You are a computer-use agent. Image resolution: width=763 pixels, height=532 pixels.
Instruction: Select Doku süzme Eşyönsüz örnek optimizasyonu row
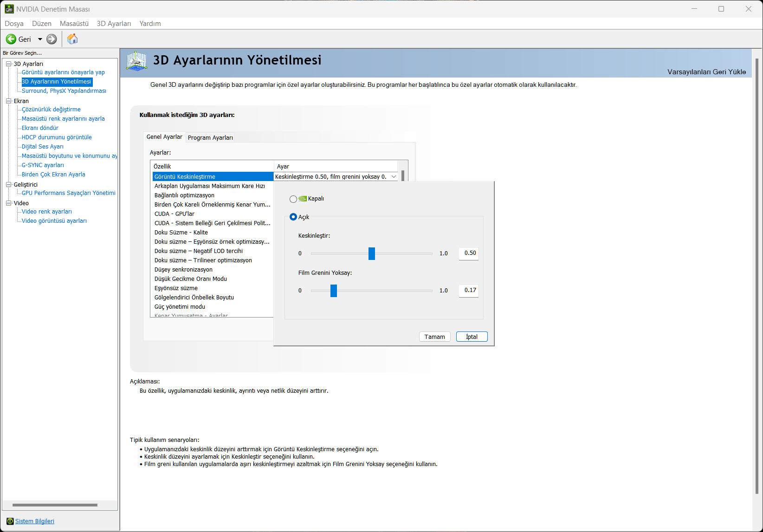(x=213, y=242)
